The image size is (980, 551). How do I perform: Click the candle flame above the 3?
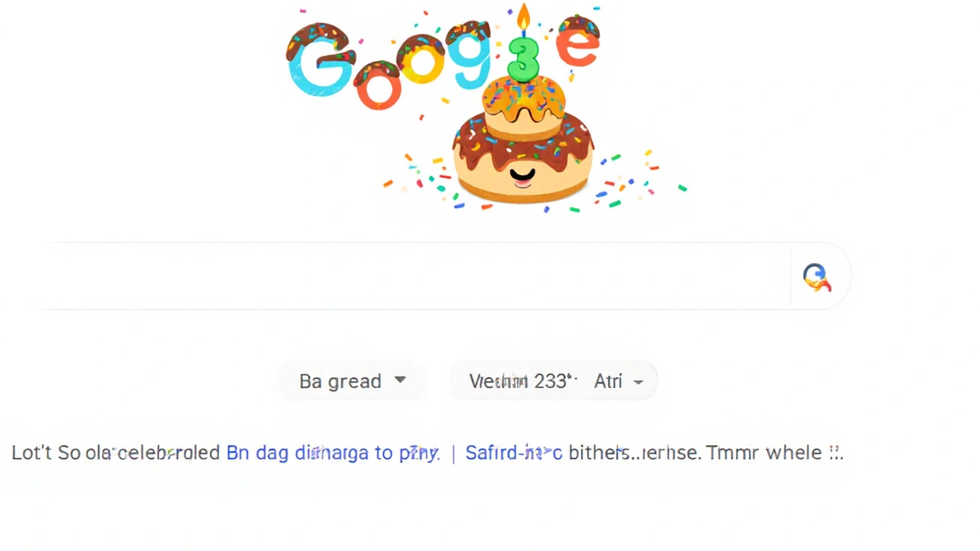tap(524, 17)
